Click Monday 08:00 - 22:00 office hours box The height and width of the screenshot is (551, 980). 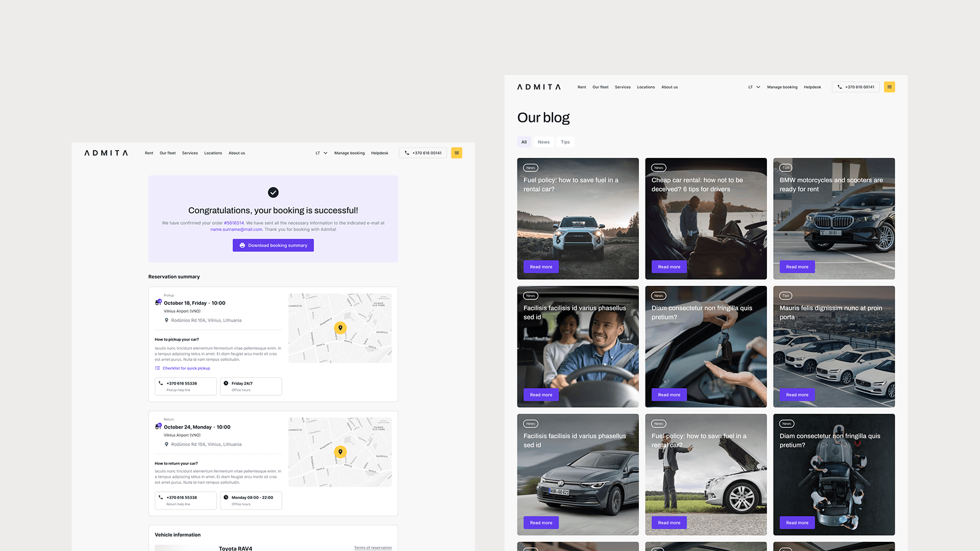(x=251, y=500)
